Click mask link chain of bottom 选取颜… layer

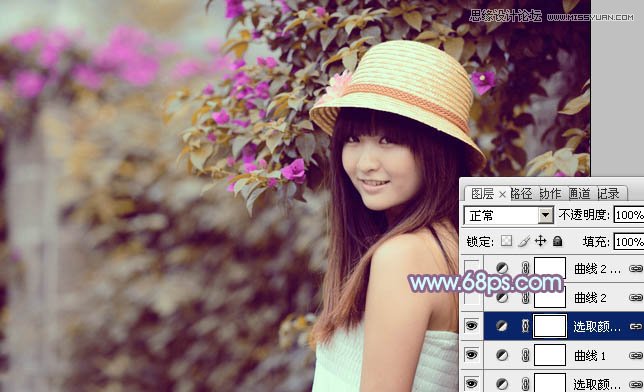[x=525, y=385]
